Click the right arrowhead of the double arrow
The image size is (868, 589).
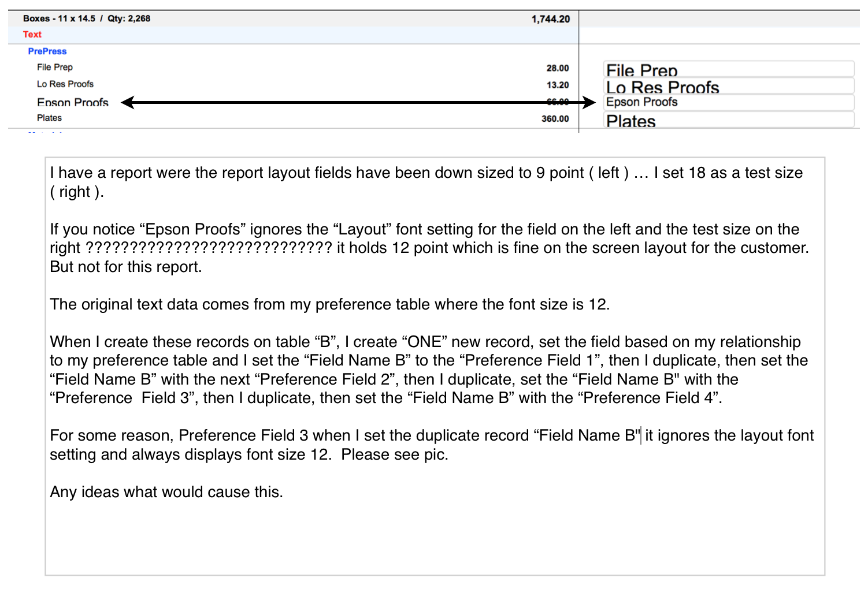[x=589, y=103]
